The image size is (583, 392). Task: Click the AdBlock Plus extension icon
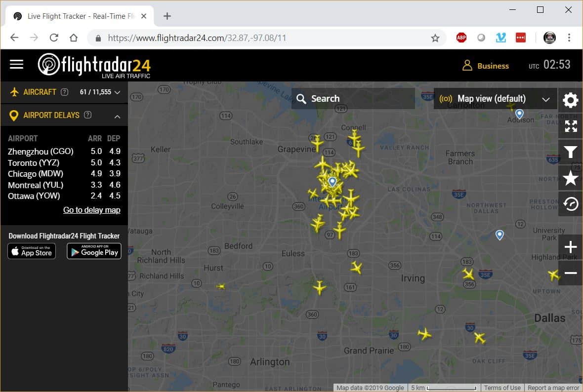pyautogui.click(x=461, y=38)
